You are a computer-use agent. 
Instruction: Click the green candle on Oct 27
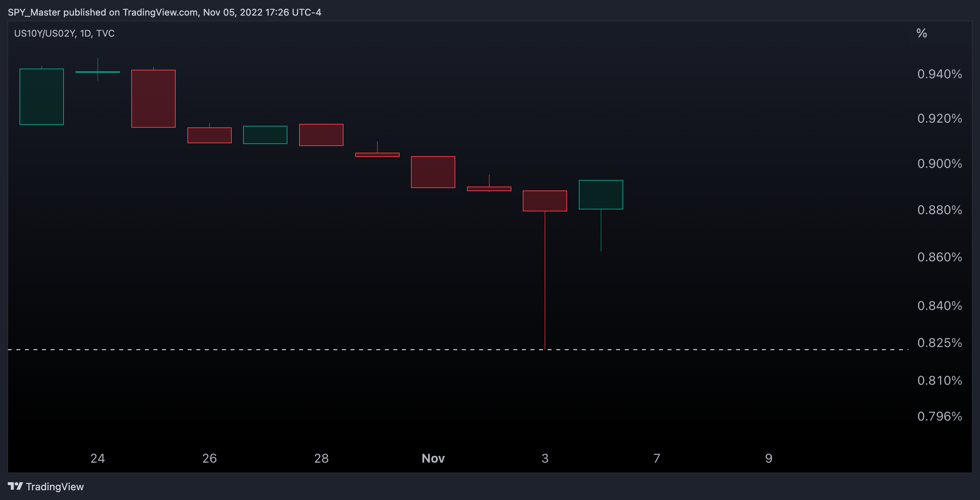tap(265, 135)
